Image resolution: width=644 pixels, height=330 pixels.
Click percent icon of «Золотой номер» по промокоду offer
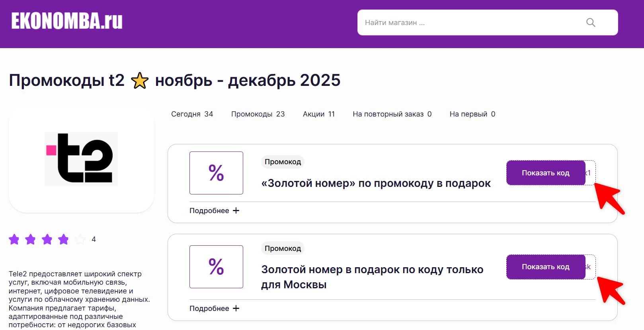(216, 173)
